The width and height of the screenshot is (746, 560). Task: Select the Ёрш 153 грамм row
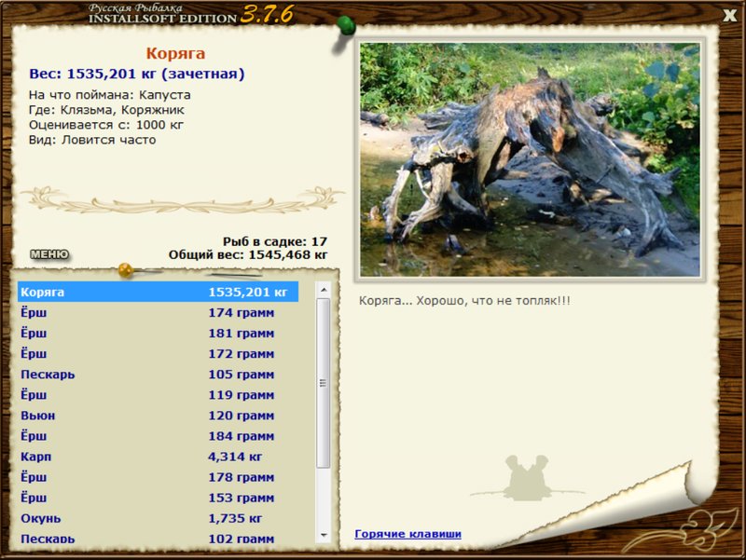pos(158,498)
